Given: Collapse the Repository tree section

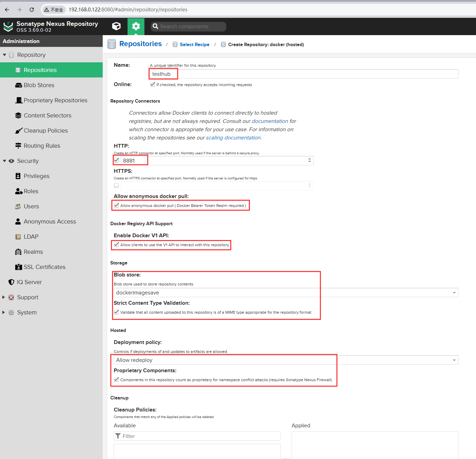Looking at the screenshot, I should point(4,55).
